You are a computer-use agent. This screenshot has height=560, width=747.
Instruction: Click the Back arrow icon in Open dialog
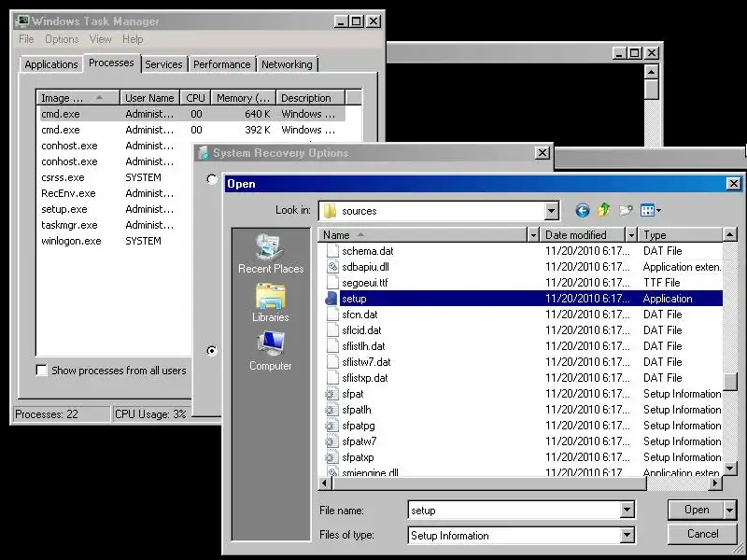(x=582, y=210)
